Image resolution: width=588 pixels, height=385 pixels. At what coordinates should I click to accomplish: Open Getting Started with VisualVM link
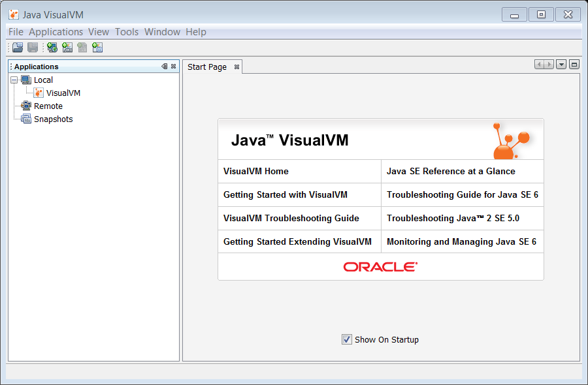tap(286, 194)
